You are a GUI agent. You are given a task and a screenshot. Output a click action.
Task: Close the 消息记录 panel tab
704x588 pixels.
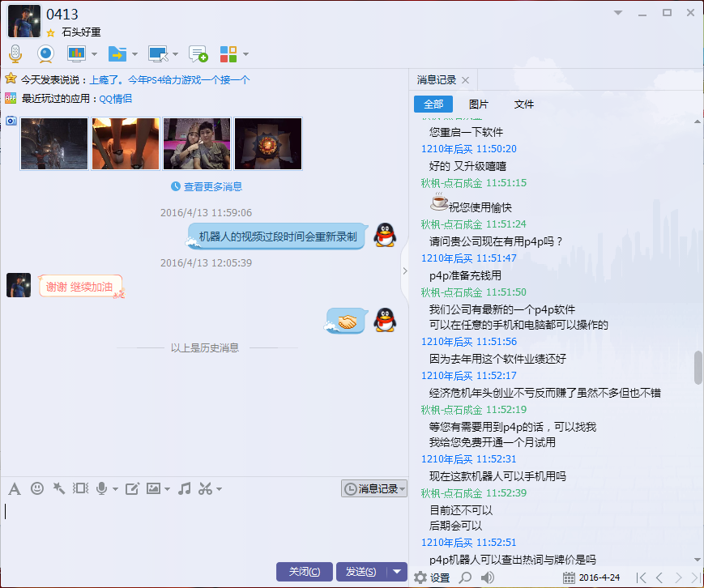coord(466,80)
